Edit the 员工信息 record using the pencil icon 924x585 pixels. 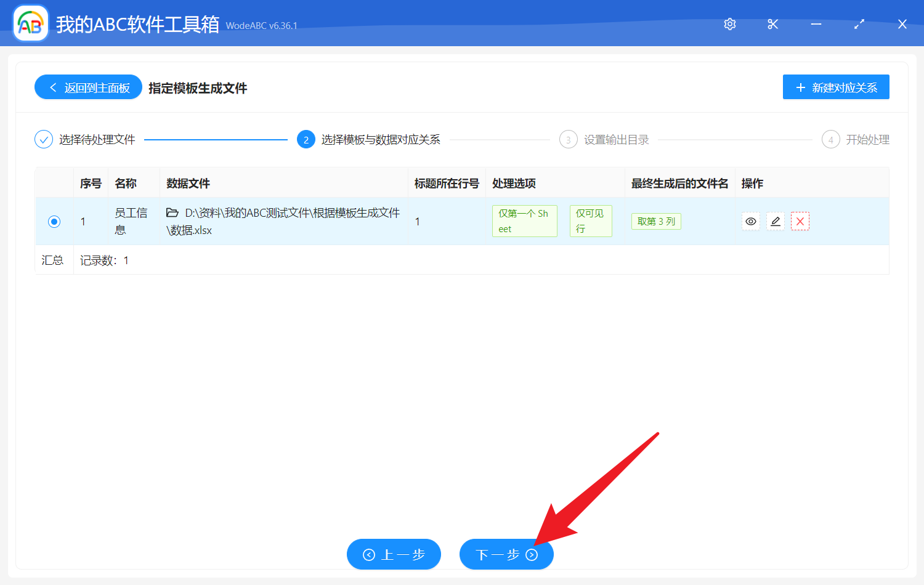click(x=775, y=220)
